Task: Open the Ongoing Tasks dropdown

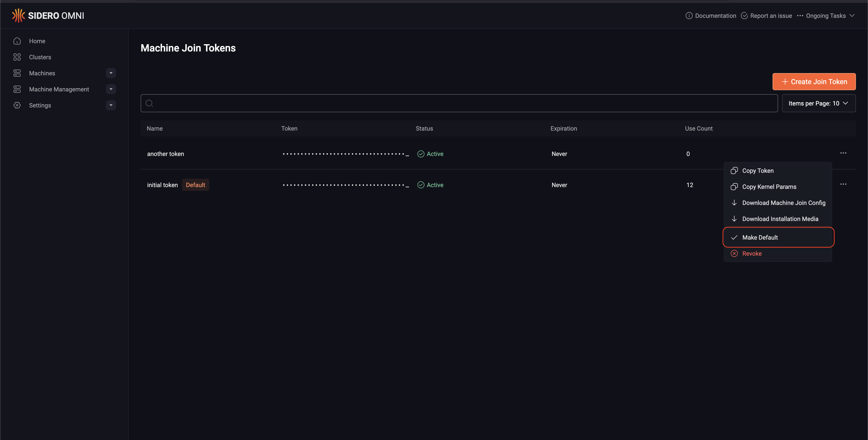Action: 826,16
